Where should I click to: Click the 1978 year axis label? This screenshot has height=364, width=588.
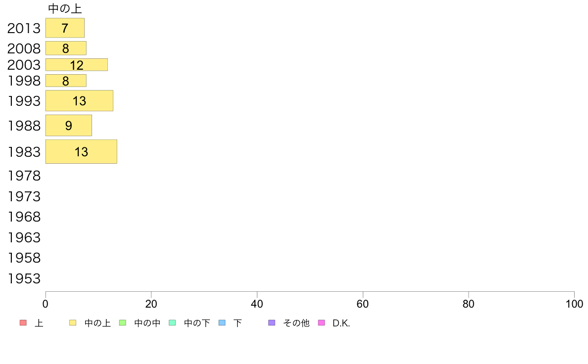pyautogui.click(x=24, y=176)
